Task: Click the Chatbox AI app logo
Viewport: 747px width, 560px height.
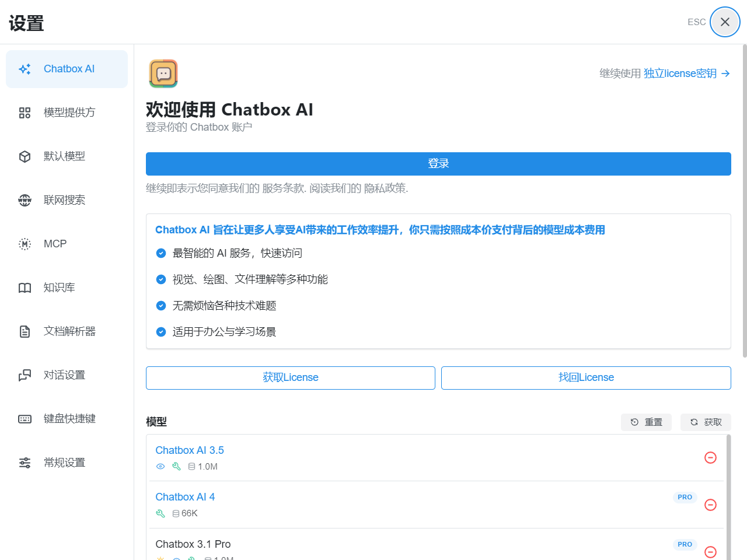Action: coord(163,73)
